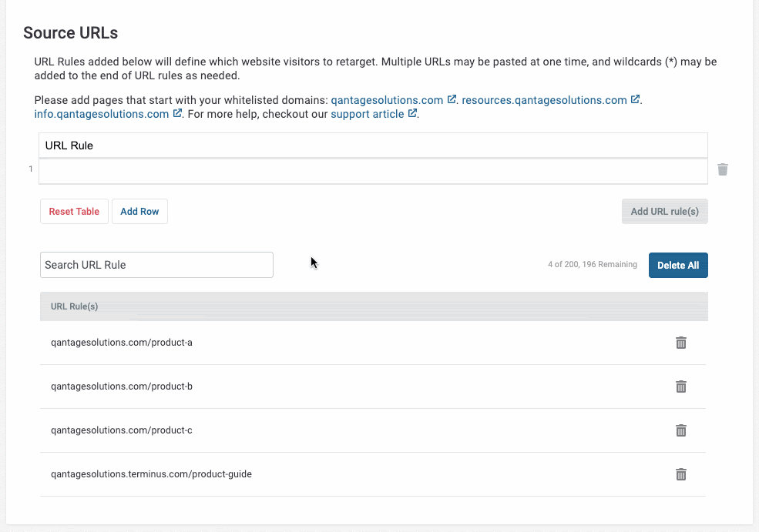
Task: Open the qantagesolutions.com domain link
Action: (x=387, y=100)
